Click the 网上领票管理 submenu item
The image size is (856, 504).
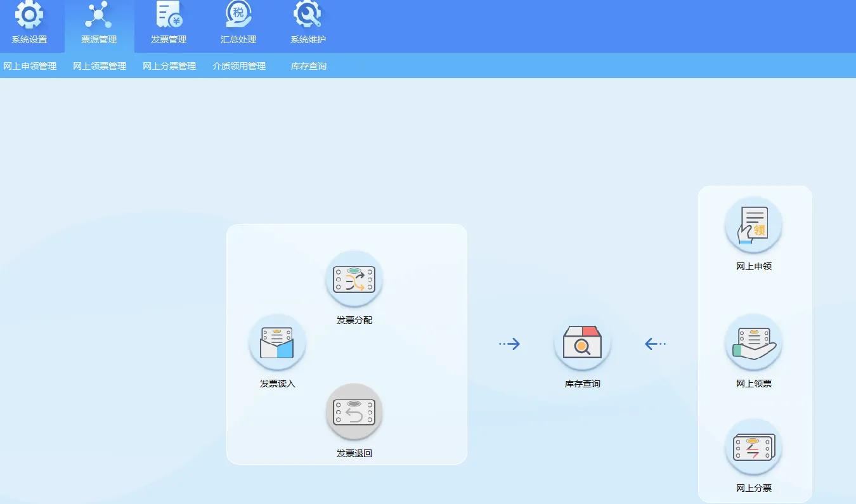[x=100, y=66]
